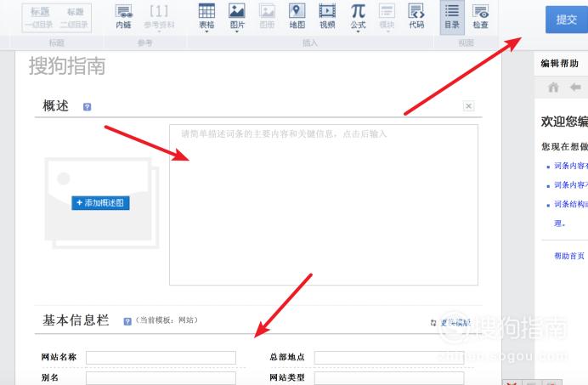
Task: Click the 检查 check icon
Action: tap(480, 17)
